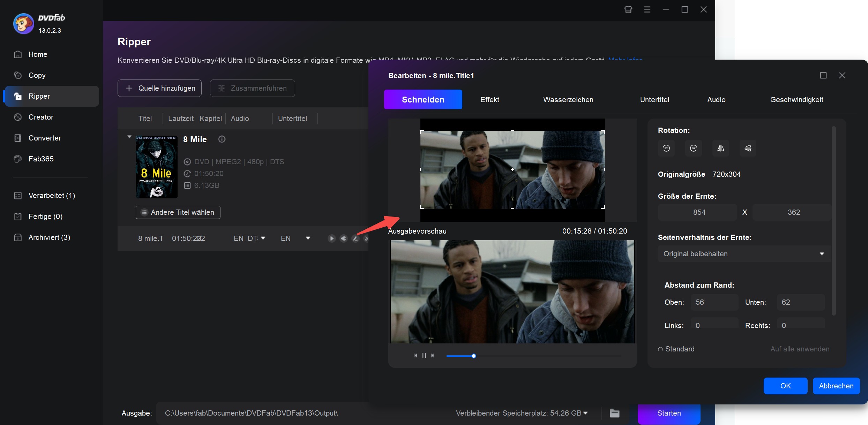Open Seitenverhältnis der Ernte dropdown
This screenshot has width=868, height=425.
pyautogui.click(x=744, y=254)
